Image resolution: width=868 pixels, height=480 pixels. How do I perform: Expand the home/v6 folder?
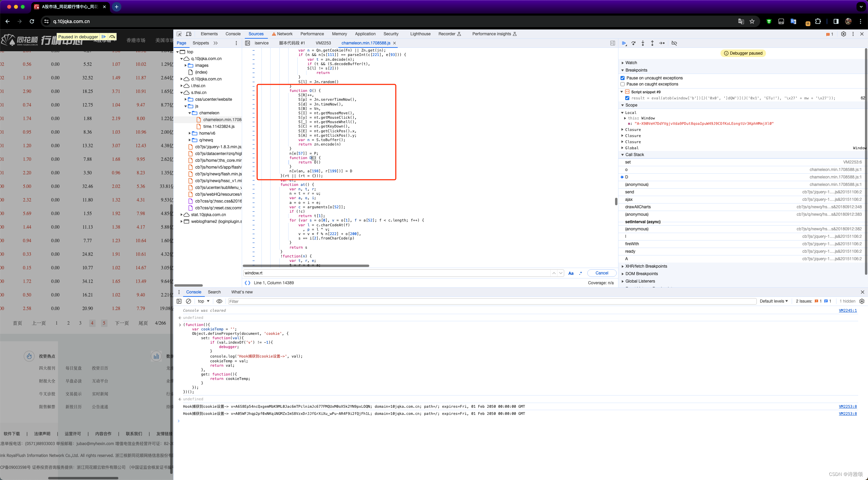click(x=190, y=133)
